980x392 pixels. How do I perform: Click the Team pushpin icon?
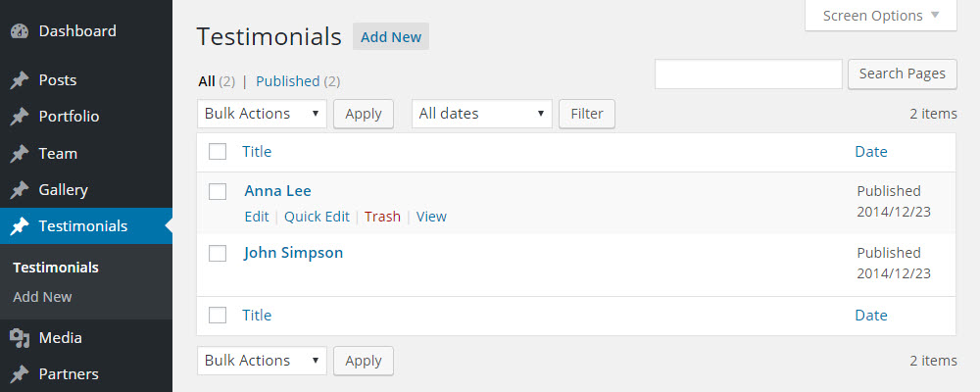click(20, 154)
